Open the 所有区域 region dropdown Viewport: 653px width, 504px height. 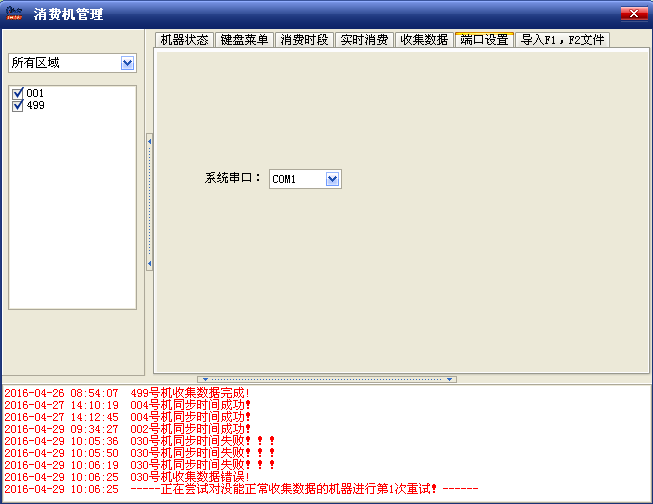pos(127,63)
